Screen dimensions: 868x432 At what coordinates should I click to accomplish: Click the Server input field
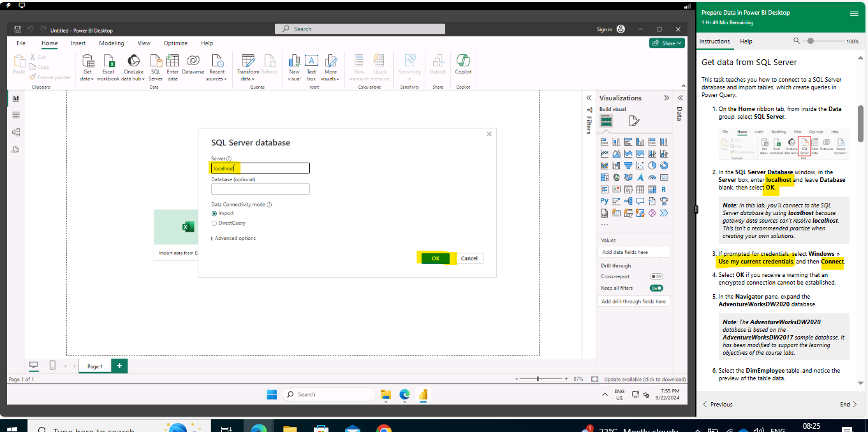(x=260, y=168)
